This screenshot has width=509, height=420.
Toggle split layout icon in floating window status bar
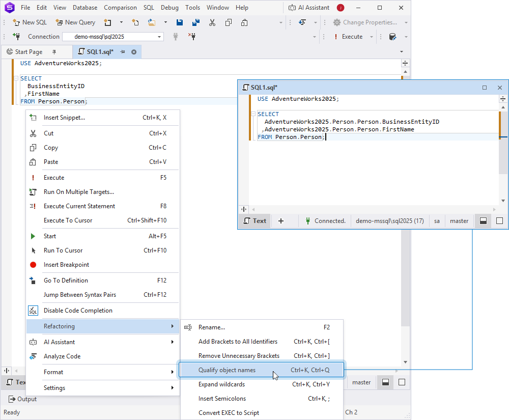(x=483, y=221)
